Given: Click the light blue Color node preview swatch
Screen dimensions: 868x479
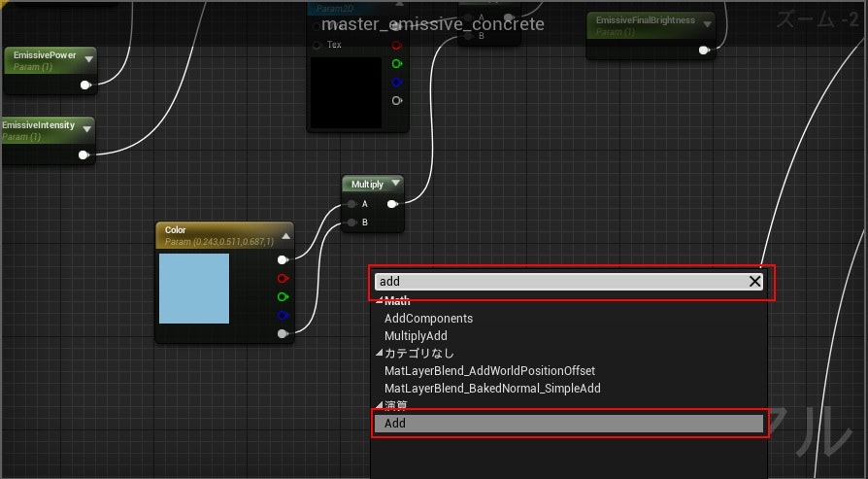Looking at the screenshot, I should tap(194, 289).
